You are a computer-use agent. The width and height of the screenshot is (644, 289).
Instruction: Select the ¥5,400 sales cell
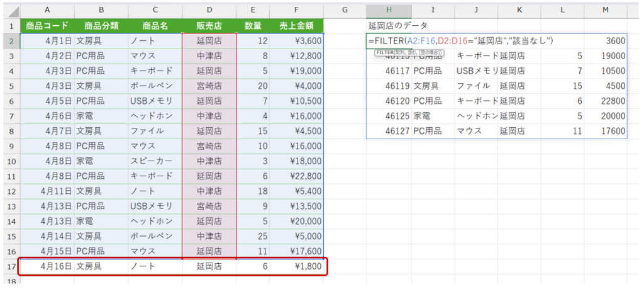(x=297, y=191)
